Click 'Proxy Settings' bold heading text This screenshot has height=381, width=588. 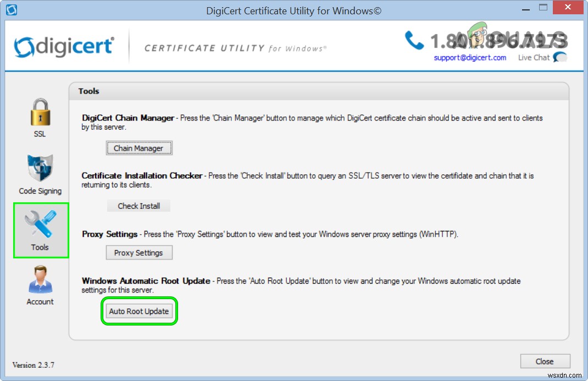(109, 234)
